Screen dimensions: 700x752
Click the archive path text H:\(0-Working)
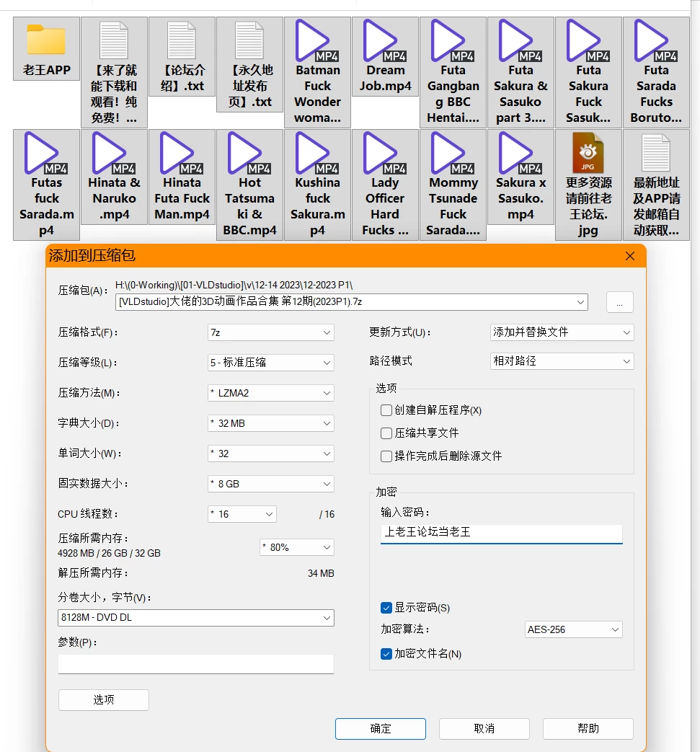(x=234, y=285)
